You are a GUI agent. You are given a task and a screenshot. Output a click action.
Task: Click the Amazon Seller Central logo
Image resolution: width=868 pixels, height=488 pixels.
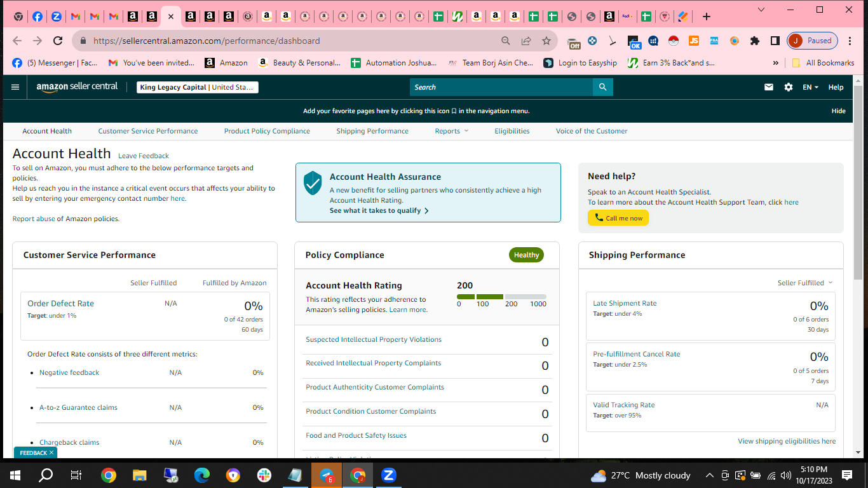[x=77, y=87]
